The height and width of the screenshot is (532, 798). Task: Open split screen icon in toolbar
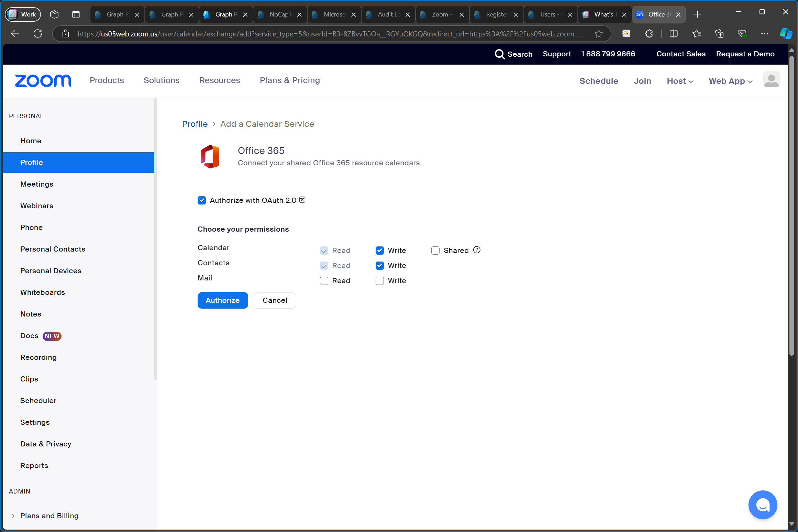coord(674,34)
